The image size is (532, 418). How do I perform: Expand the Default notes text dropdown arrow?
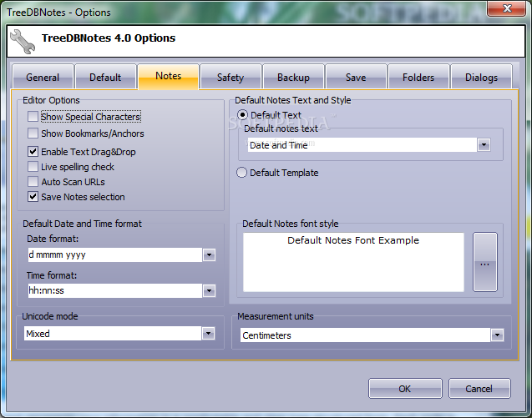[484, 145]
